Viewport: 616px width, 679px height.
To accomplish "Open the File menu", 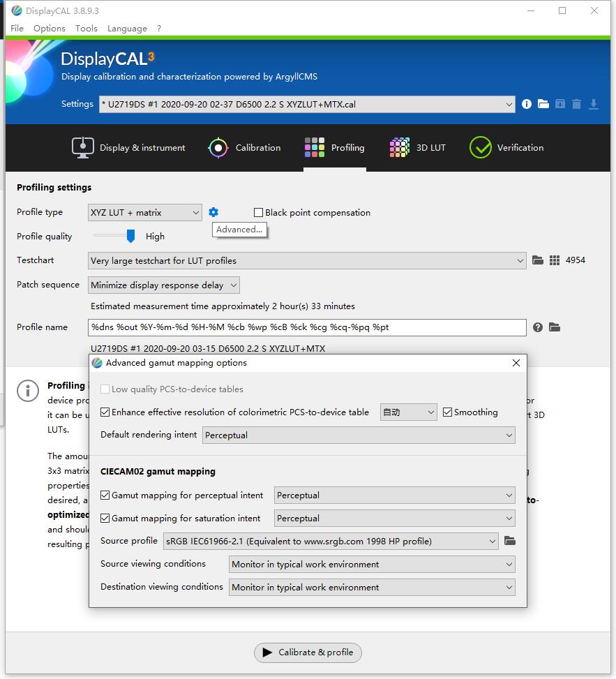I will tap(17, 28).
